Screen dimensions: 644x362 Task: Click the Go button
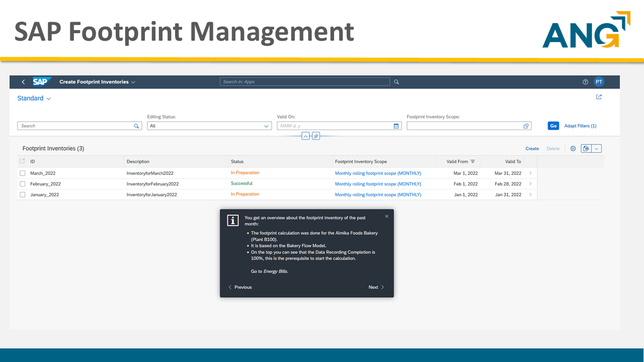coord(553,126)
